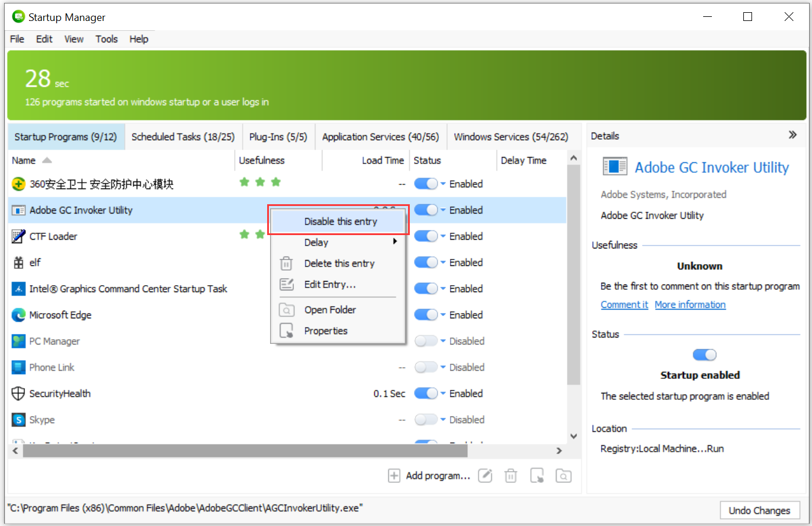The height and width of the screenshot is (526, 812).
Task: Collapse the Details panel with the double chevron
Action: 793,134
